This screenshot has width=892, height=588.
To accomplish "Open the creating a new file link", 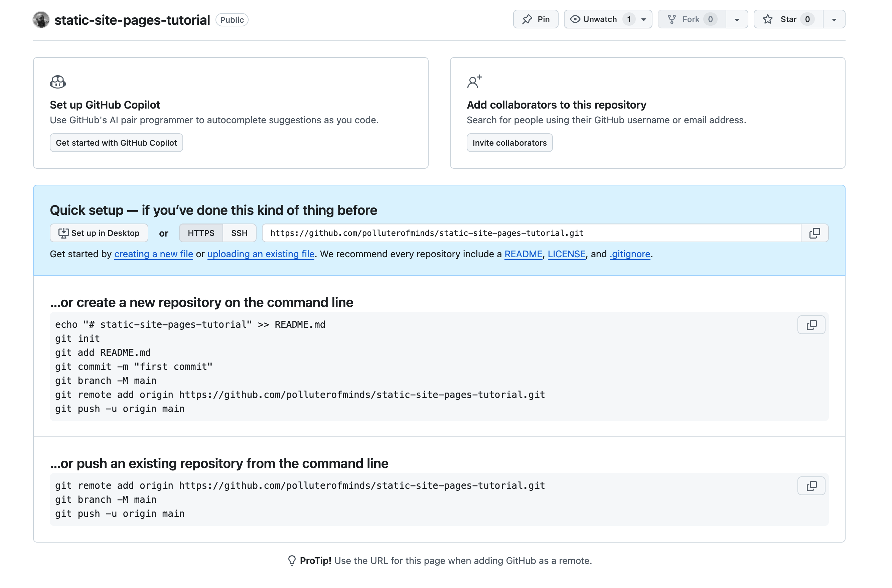I will (153, 254).
